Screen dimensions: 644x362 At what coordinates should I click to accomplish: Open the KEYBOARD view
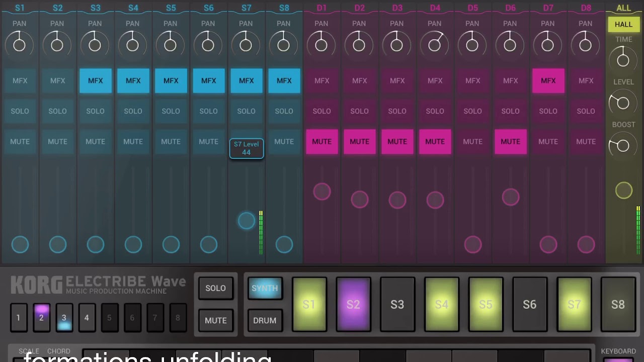click(x=618, y=351)
